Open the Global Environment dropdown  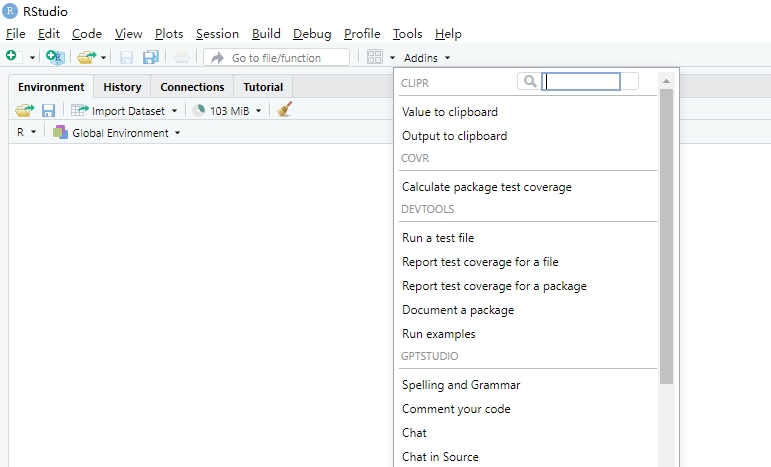[117, 133]
